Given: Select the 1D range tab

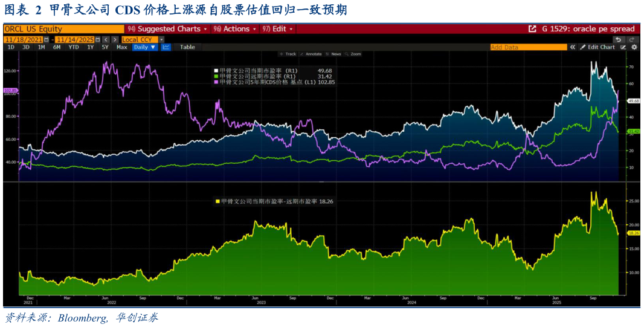Looking at the screenshot, I should pos(11,47).
